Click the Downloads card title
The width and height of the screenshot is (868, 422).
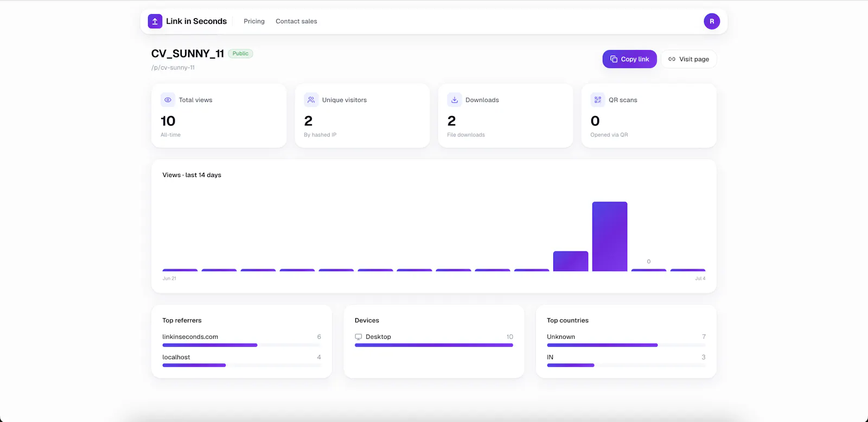pyautogui.click(x=482, y=100)
